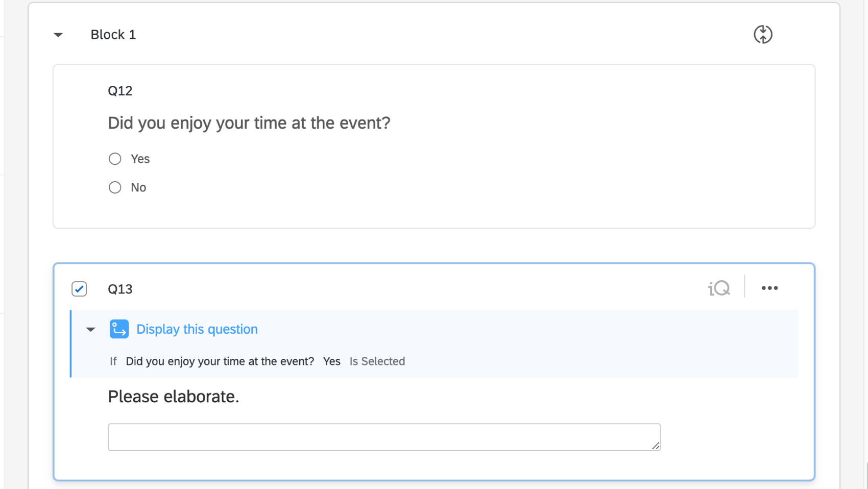
Task: Edit the 'Did you enjoy your time' question text
Action: [249, 123]
